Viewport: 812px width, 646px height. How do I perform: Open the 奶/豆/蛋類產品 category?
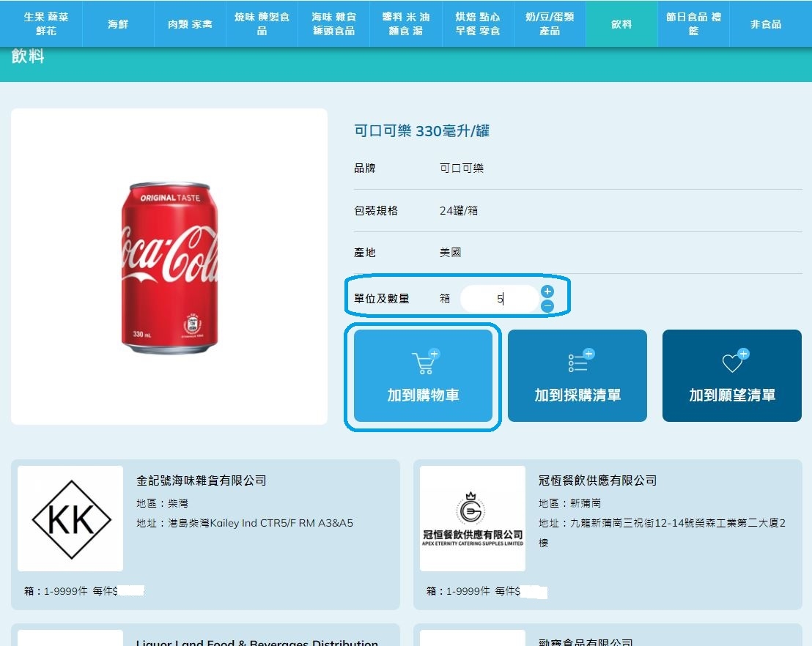550,24
